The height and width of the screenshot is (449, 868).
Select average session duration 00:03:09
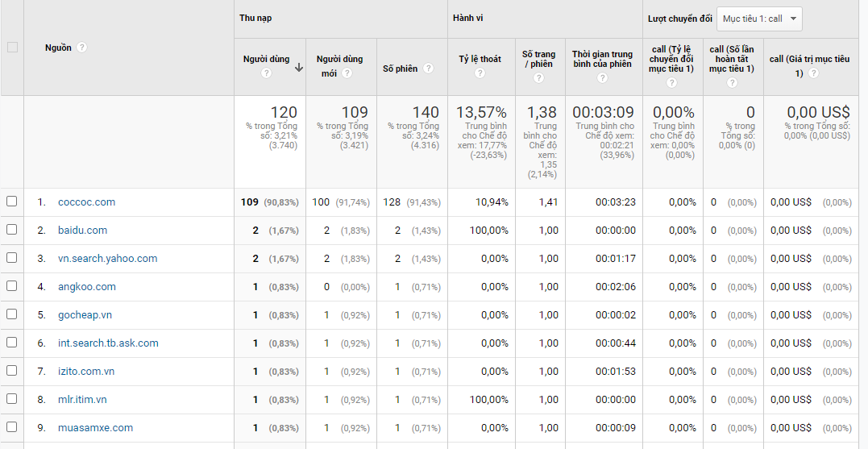[x=603, y=112]
